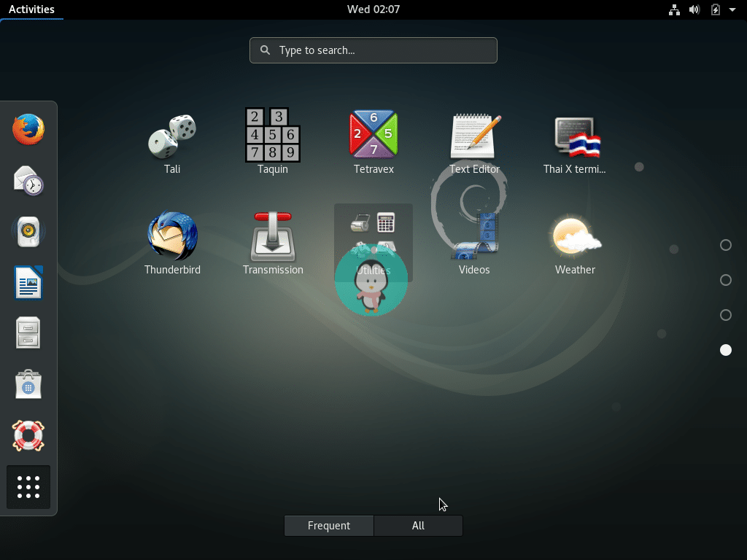The width and height of the screenshot is (747, 560).
Task: Open the Tetravex puzzle game
Action: click(373, 135)
